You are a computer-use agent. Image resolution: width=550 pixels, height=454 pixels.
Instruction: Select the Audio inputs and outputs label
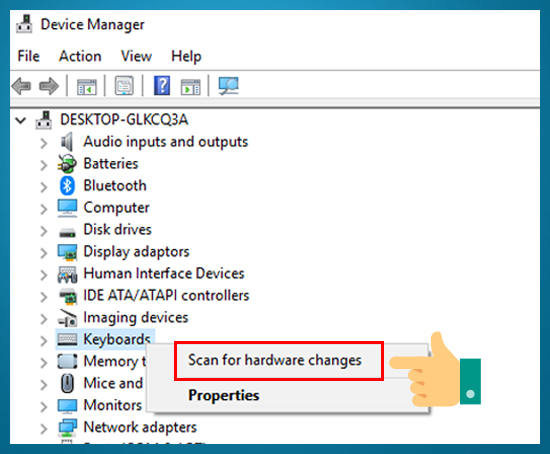pos(166,142)
